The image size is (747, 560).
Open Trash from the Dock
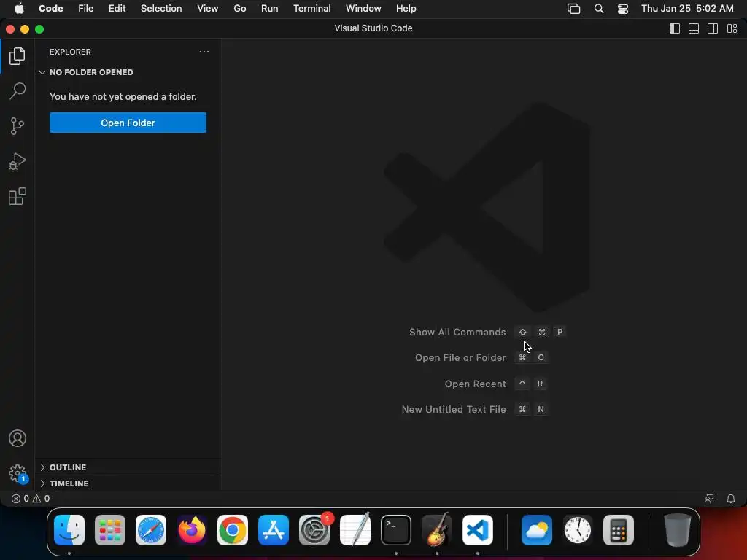point(678,530)
